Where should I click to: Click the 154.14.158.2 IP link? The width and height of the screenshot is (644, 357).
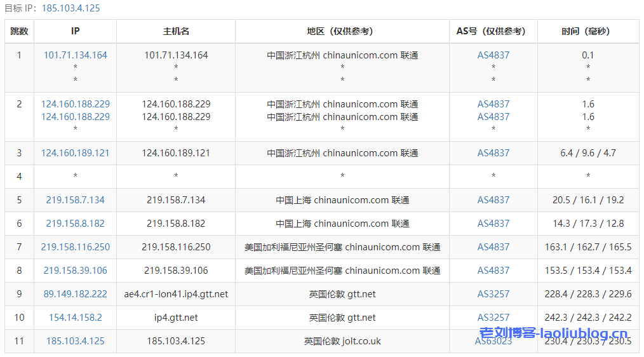tap(75, 318)
